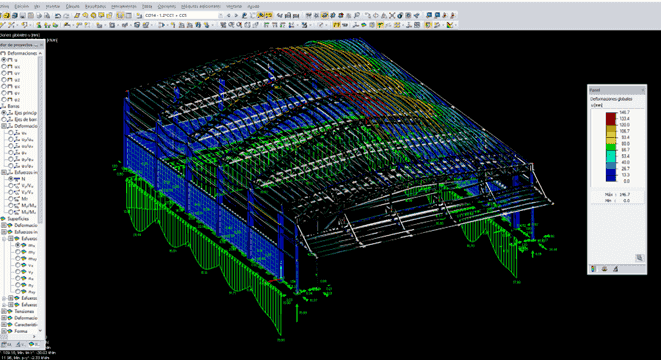Expand the Superficies Deformaciones tree node

click(4, 226)
